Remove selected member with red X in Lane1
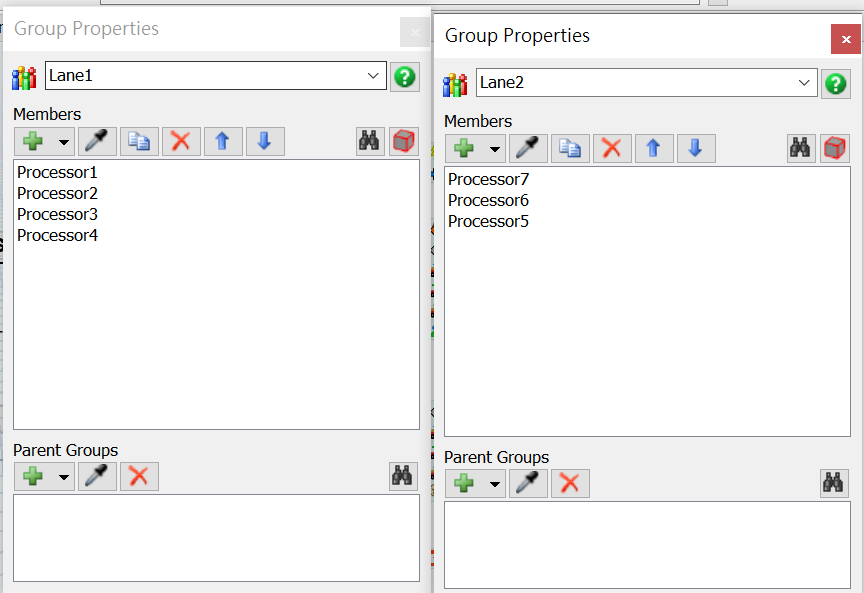Image resolution: width=864 pixels, height=593 pixels. 180,141
